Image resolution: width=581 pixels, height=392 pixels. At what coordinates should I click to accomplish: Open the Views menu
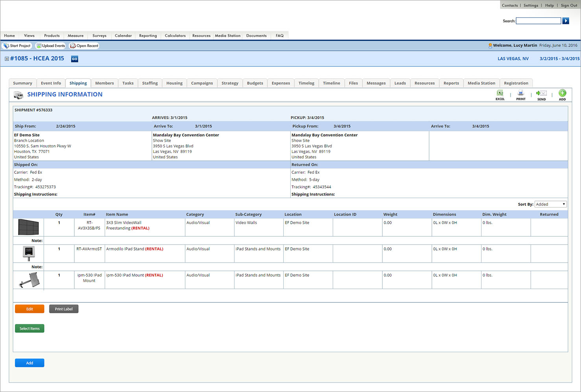pyautogui.click(x=29, y=35)
